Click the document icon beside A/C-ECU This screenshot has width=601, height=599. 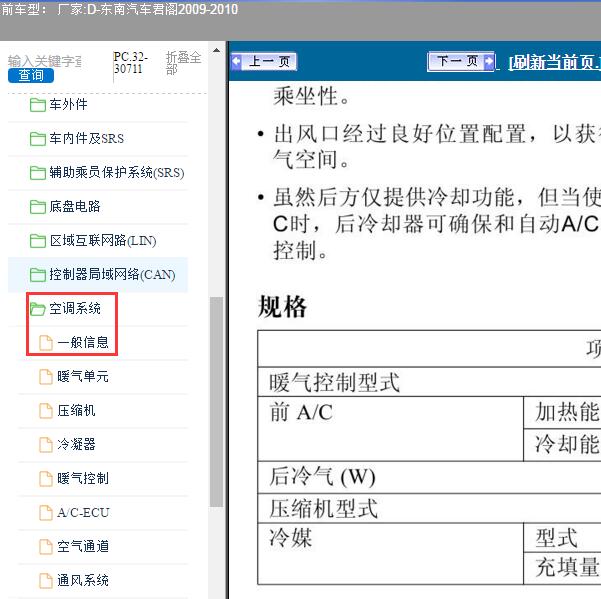46,513
